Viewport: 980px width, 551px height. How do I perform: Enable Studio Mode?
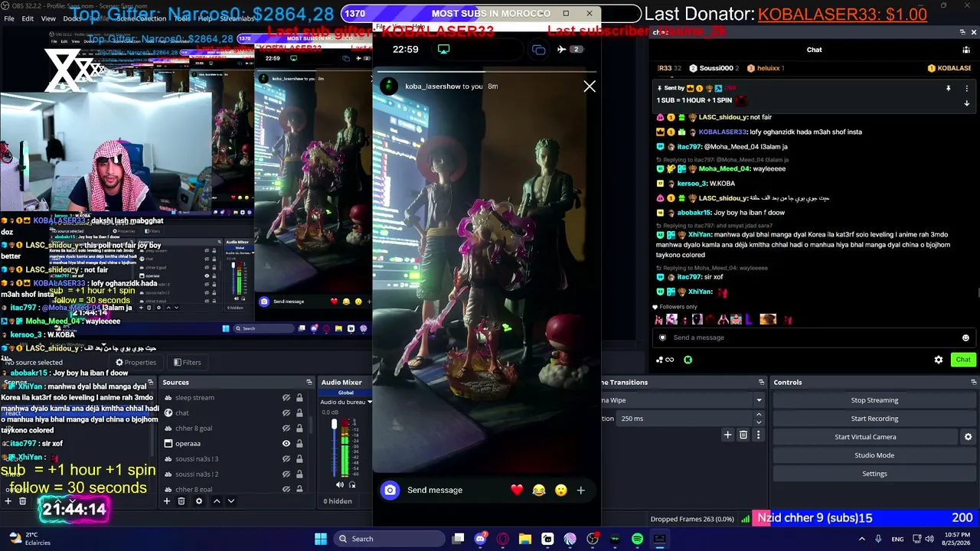coord(874,455)
